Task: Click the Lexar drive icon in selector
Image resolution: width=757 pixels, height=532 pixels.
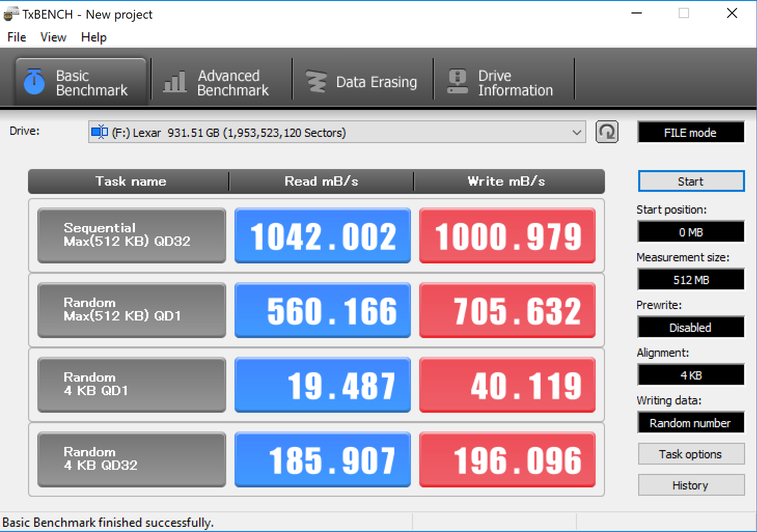Action: click(x=99, y=132)
